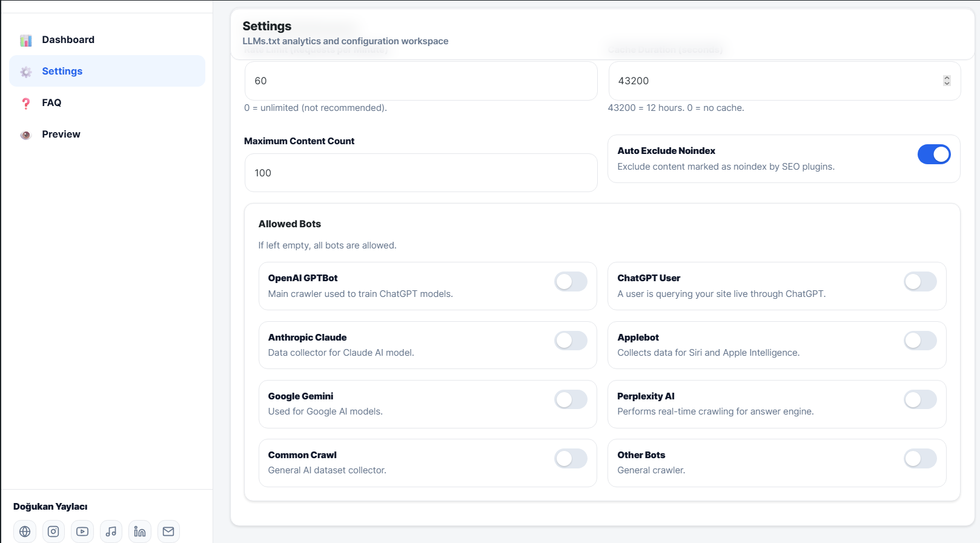
Task: Click the Settings gear icon
Action: [25, 72]
